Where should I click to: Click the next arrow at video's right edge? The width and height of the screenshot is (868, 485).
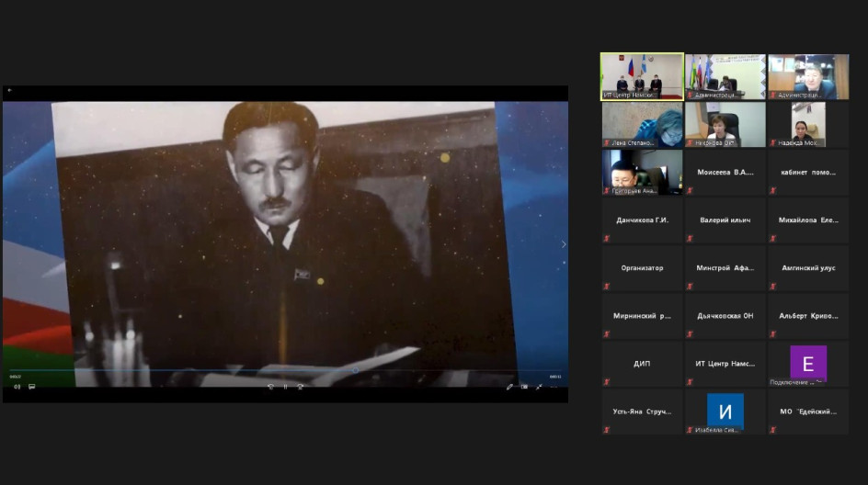tap(564, 244)
